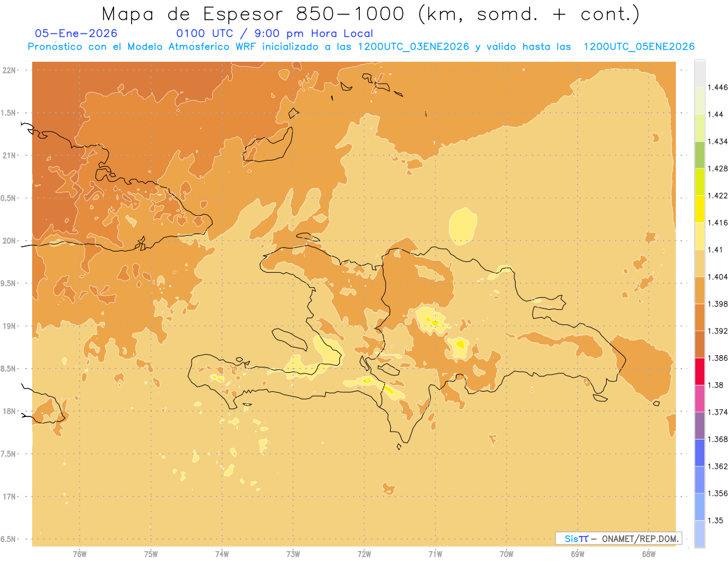
Task: Click the 71W longitude axis label
Action: point(435,554)
